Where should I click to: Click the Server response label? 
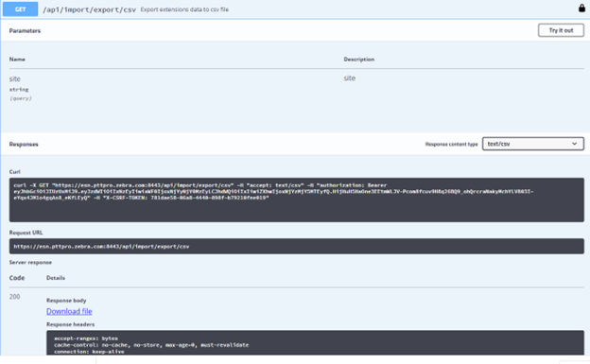coord(30,263)
